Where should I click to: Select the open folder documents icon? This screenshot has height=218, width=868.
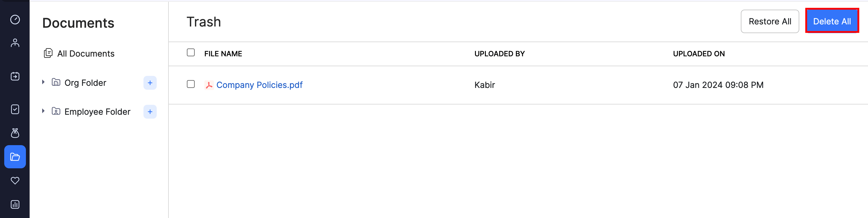[x=15, y=157]
